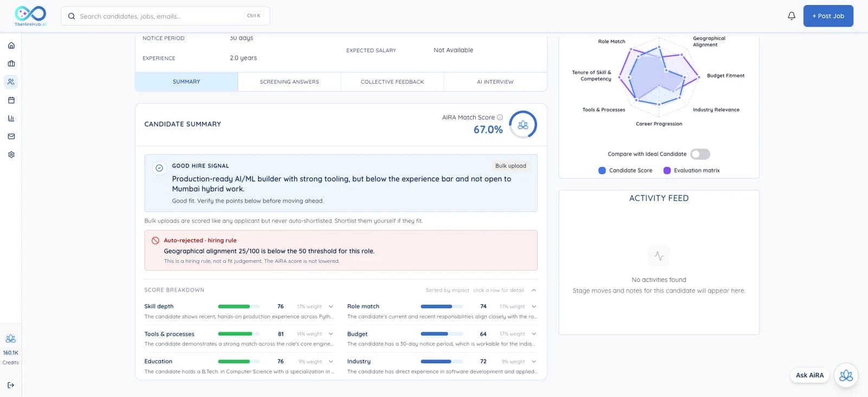Open the Jobs briefcase icon in sidebar
Screen dimensions: 868x397
tap(11, 64)
